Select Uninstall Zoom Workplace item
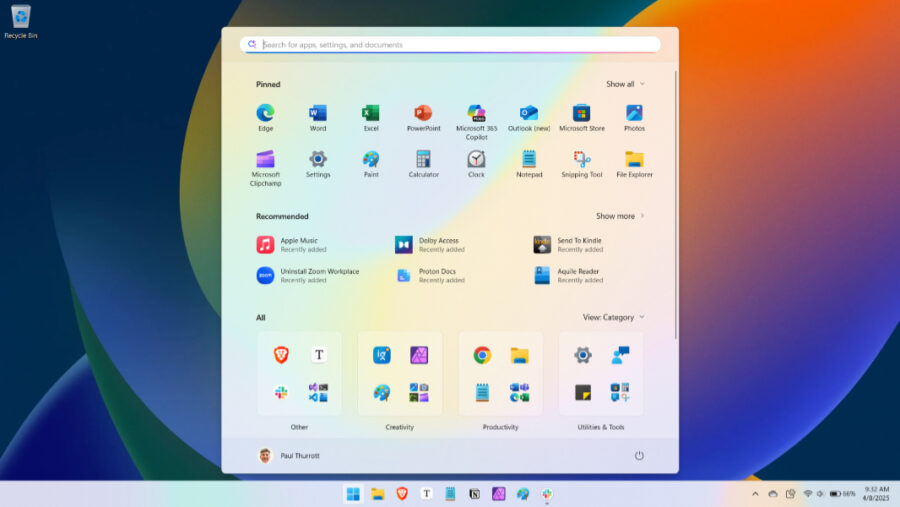900x507 pixels. (308, 276)
